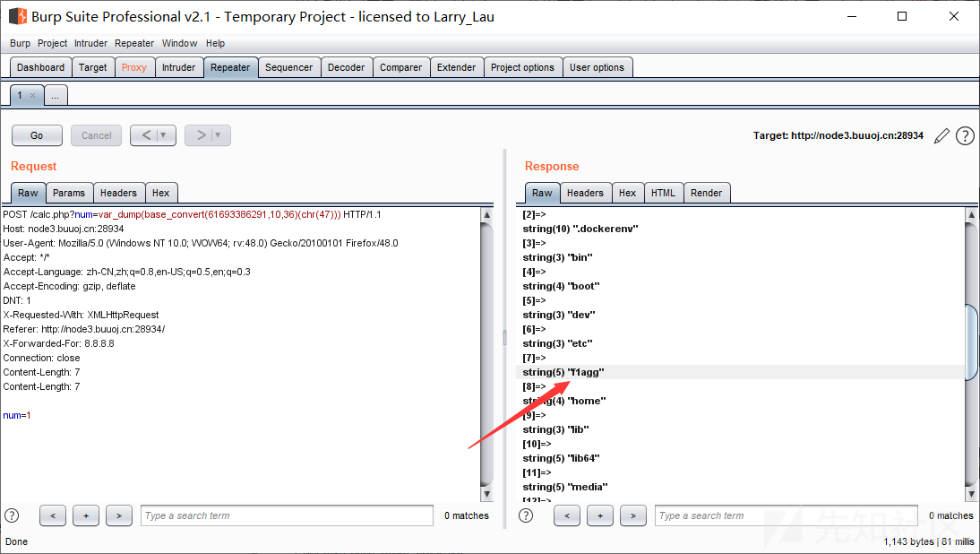
Task: Switch to the Dashboard tab
Action: point(40,67)
